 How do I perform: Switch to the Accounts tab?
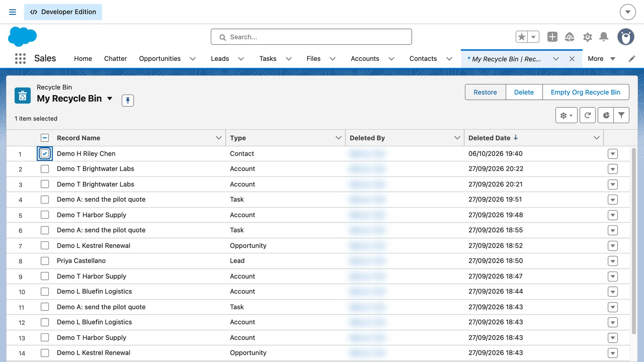(365, 59)
